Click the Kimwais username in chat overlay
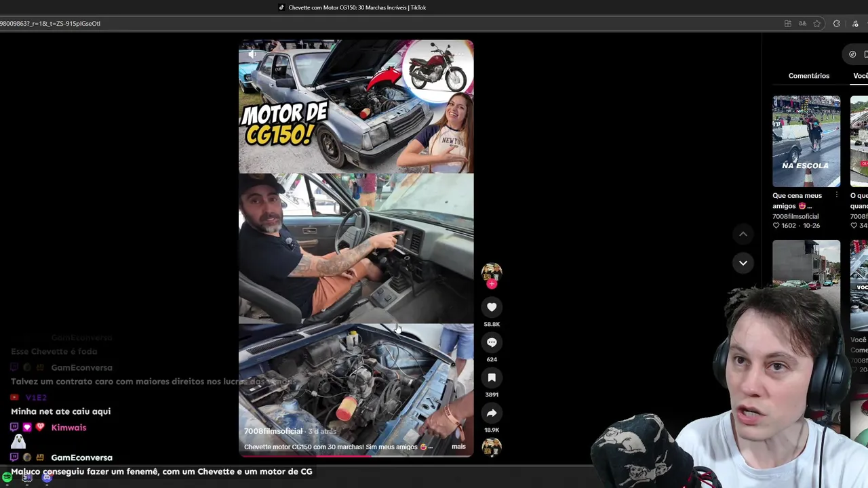The width and height of the screenshot is (868, 488). click(x=68, y=428)
